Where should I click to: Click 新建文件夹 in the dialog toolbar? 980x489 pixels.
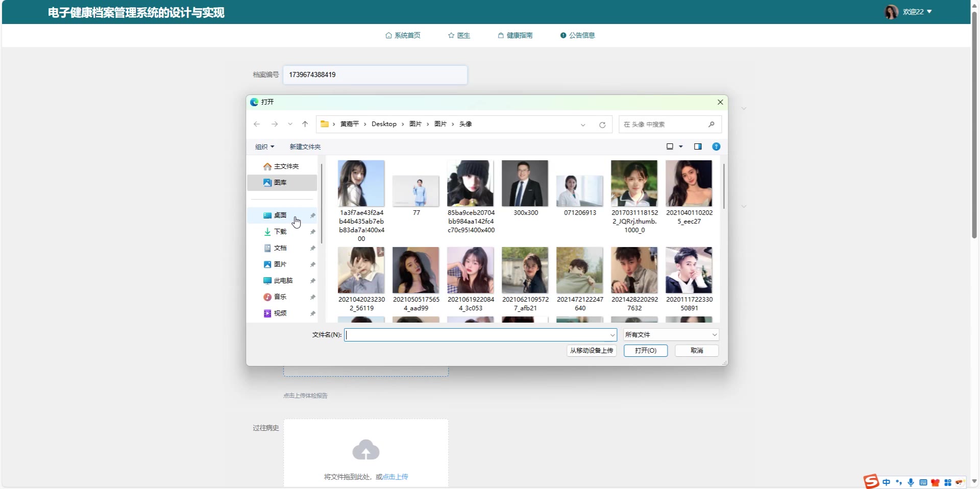coord(305,146)
